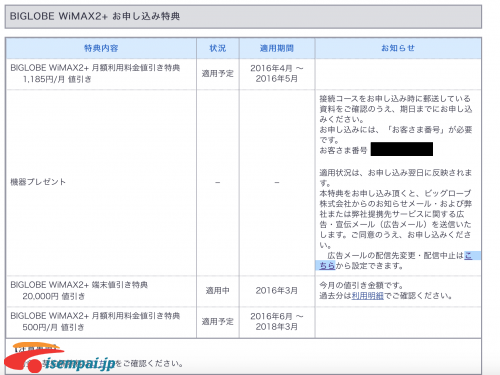Select the 20,000円 値引き benefit text
Image resolution: width=500 pixels, height=375 pixels.
(53, 296)
